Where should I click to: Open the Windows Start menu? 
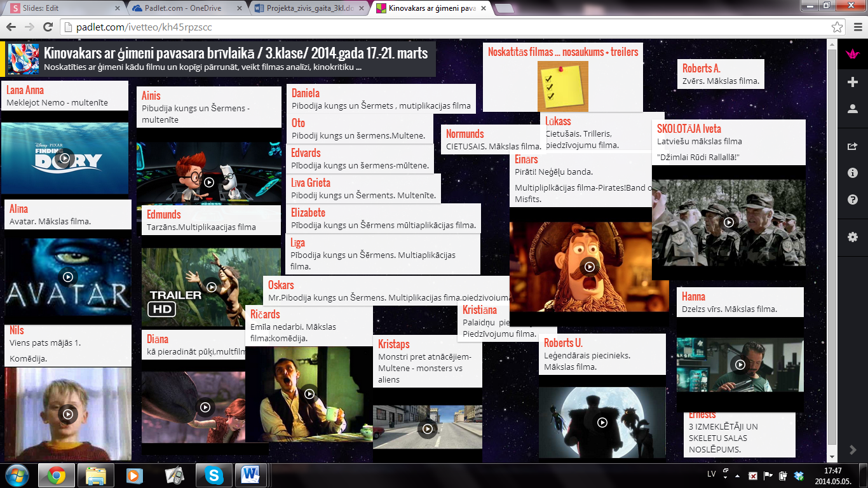(17, 475)
